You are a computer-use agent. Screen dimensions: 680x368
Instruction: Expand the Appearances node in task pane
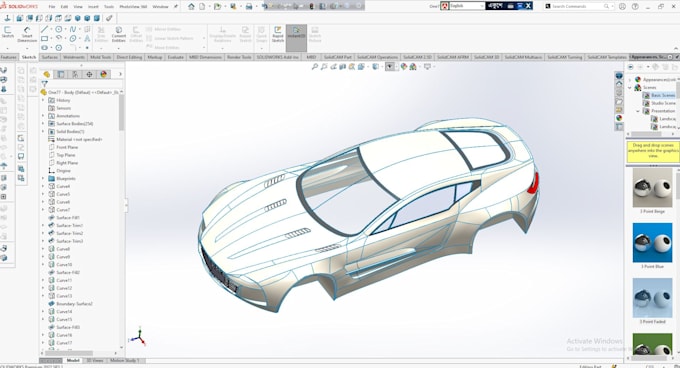click(x=630, y=80)
